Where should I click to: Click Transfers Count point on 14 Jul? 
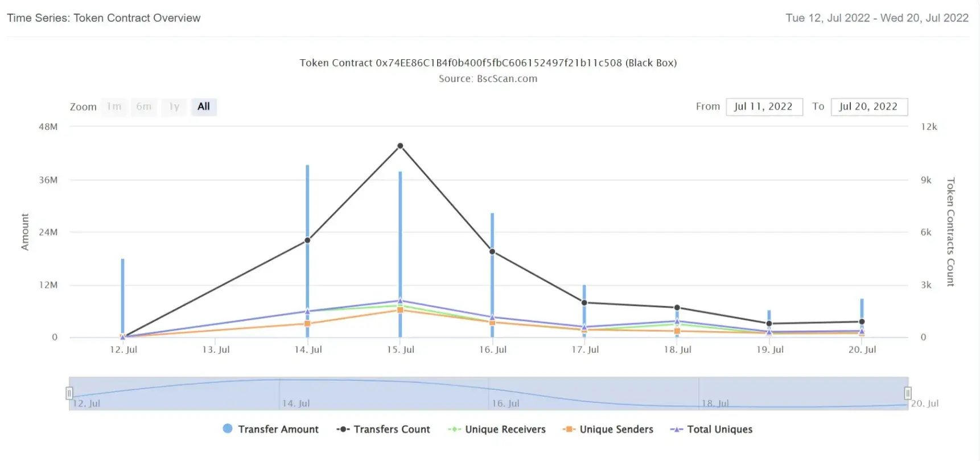tap(307, 240)
